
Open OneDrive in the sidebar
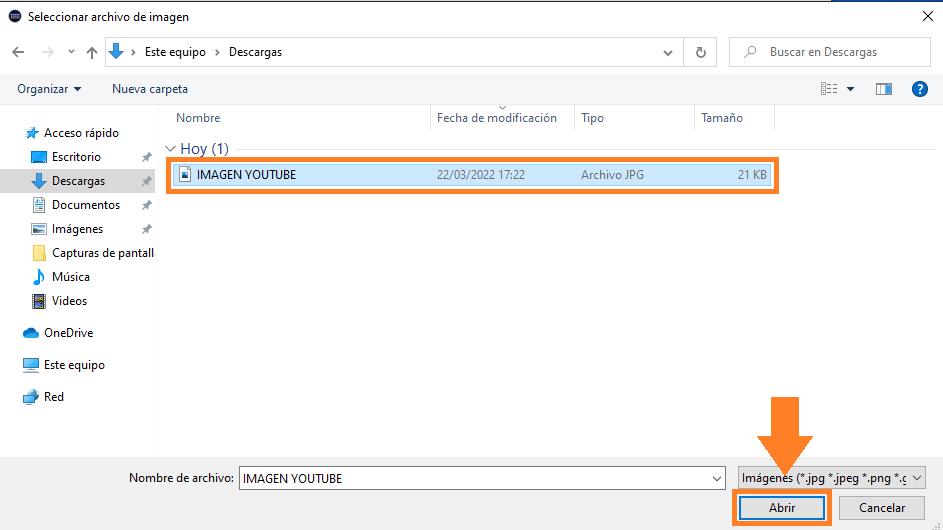click(68, 333)
